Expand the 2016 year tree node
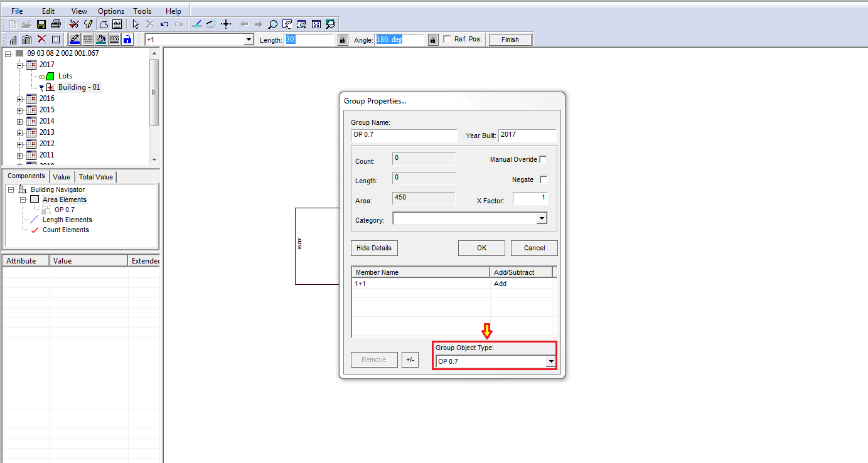This screenshot has width=868, height=463. tap(20, 99)
